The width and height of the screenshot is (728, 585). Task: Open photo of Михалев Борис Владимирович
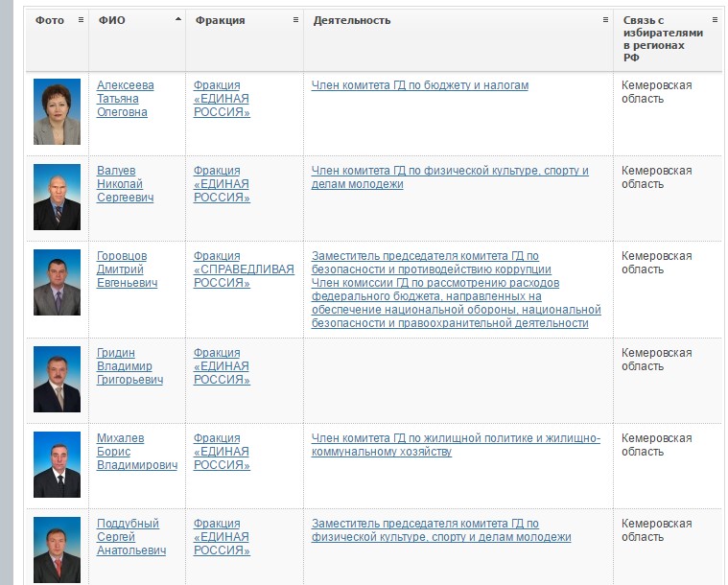point(57,465)
